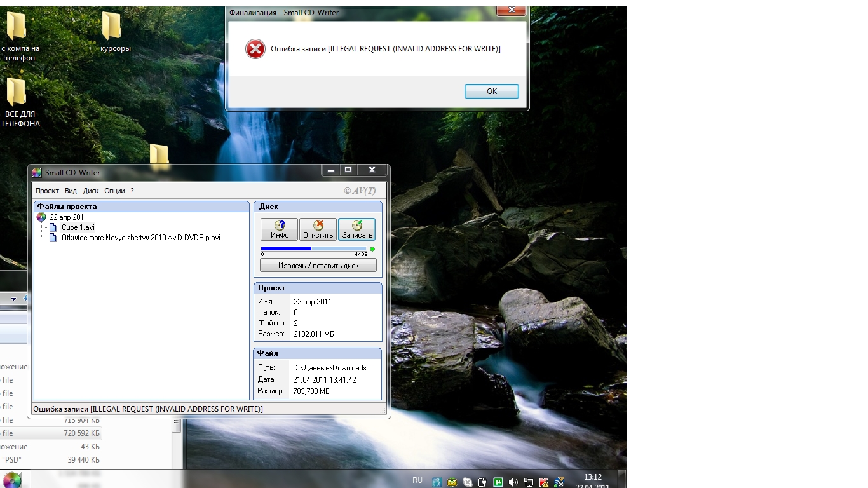
Task: Click the Очистить erase disc button
Action: (318, 229)
